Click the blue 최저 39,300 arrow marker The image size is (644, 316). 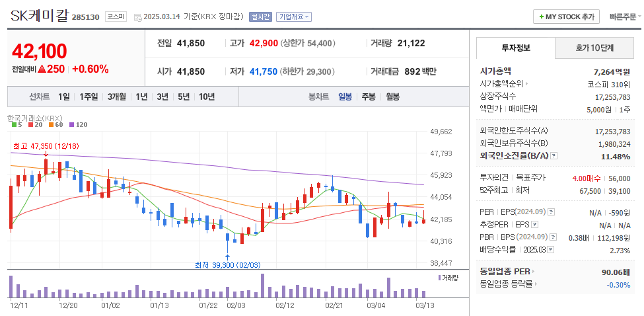pyautogui.click(x=227, y=258)
